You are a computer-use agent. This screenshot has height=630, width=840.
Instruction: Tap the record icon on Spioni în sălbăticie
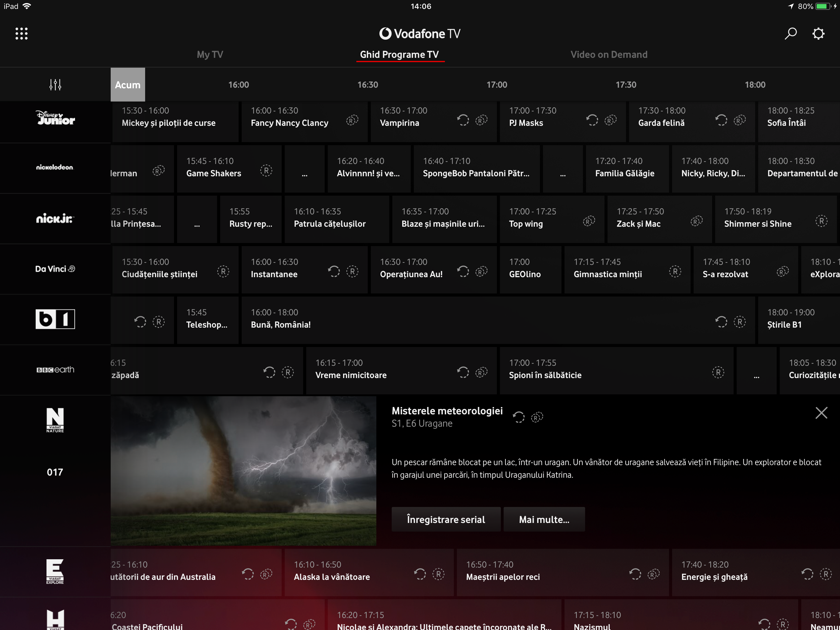[x=718, y=373]
